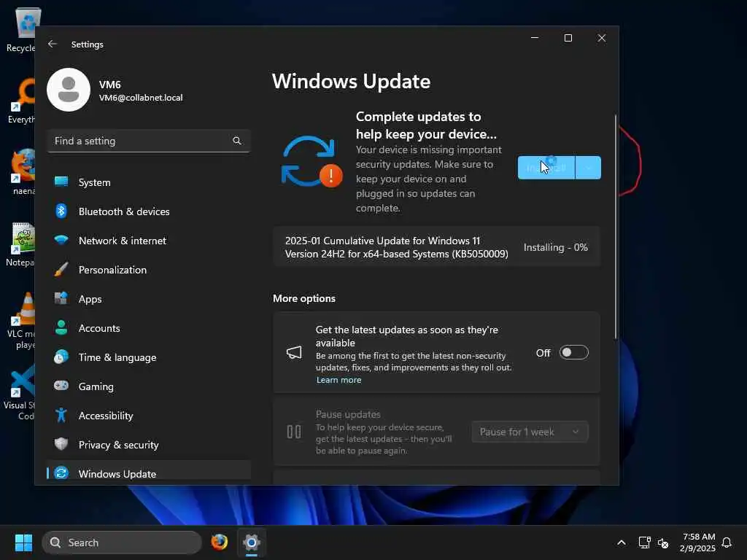This screenshot has width=747, height=560.
Task: Open the Pause for 1 week dropdown
Action: (x=530, y=432)
